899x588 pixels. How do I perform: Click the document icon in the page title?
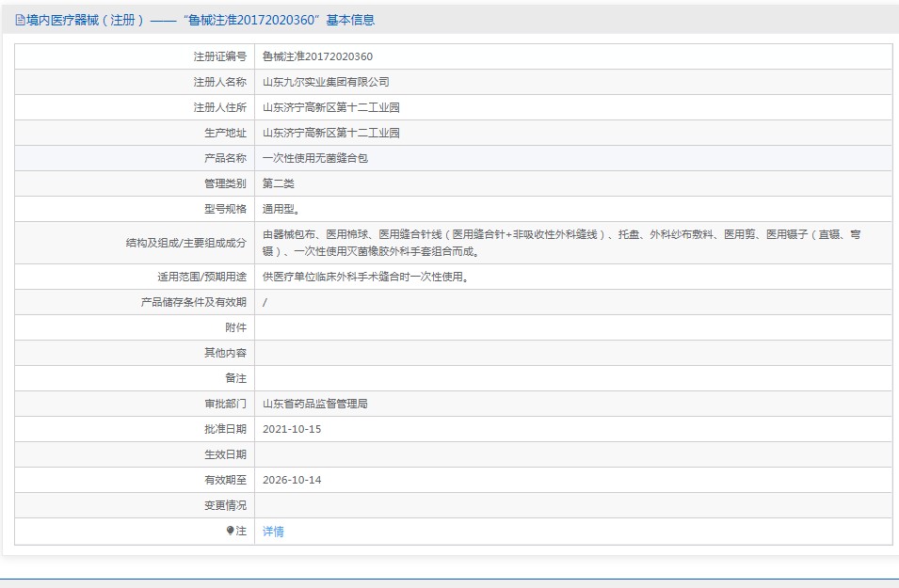[20, 20]
